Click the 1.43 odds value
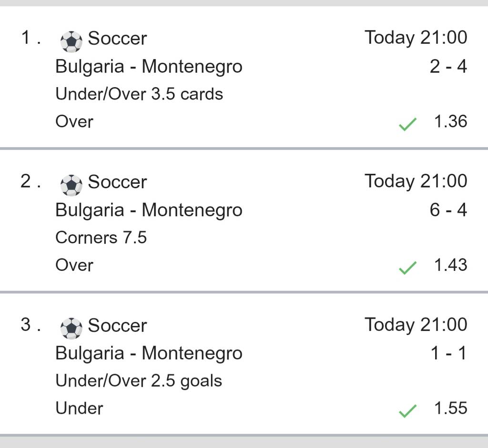Viewport: 488px width, 448px height. pos(450,265)
